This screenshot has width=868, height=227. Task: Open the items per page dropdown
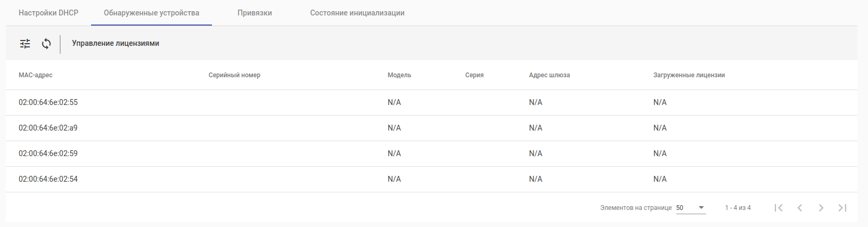tap(691, 208)
